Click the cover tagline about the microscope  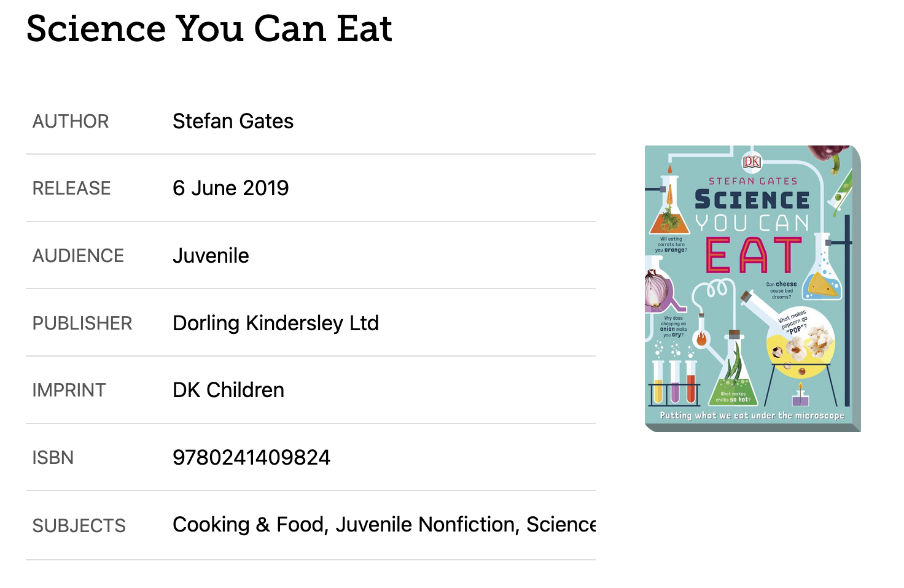click(752, 416)
